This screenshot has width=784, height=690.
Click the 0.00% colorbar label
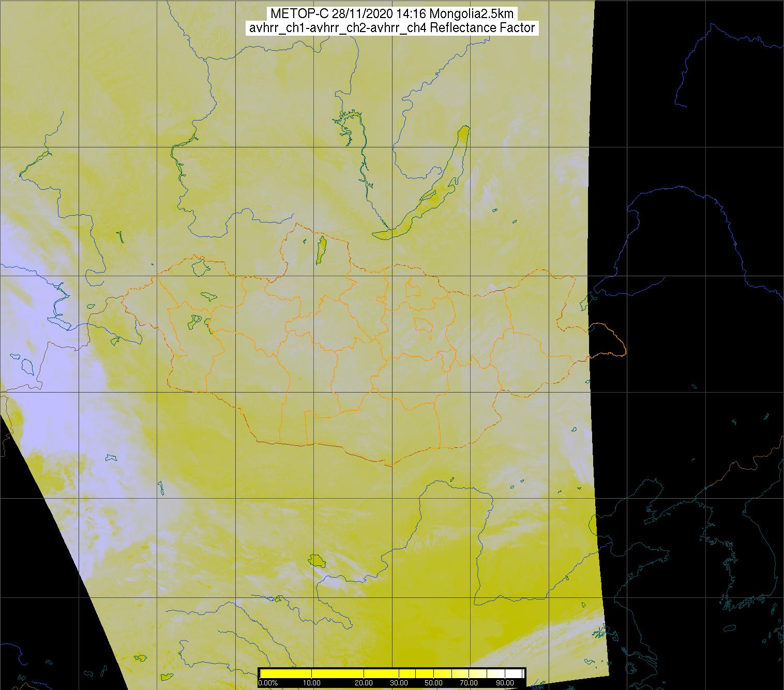coord(268,683)
